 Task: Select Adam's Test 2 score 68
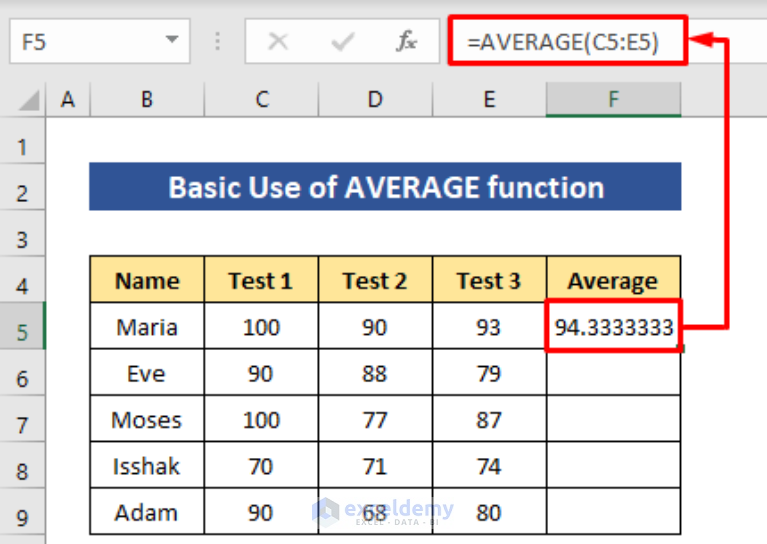[375, 511]
